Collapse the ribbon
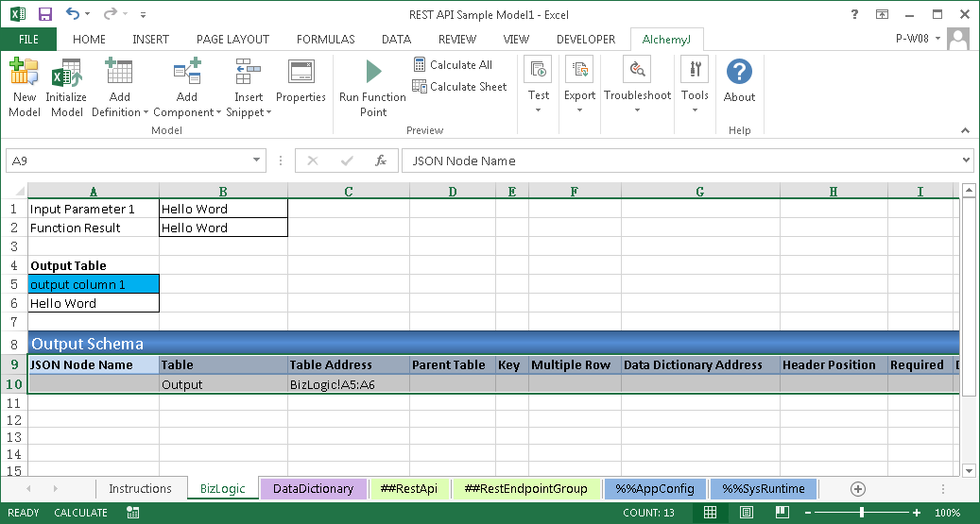Viewport: 980px width, 524px height. (x=965, y=130)
